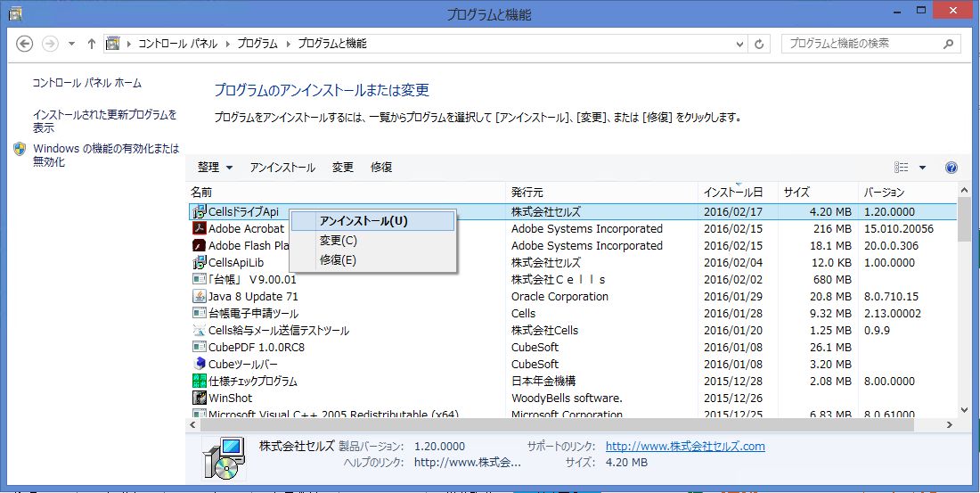Image resolution: width=980 pixels, height=493 pixels.
Task: Open Windows の機能の有効化または無効化 link
Action: pyautogui.click(x=106, y=155)
